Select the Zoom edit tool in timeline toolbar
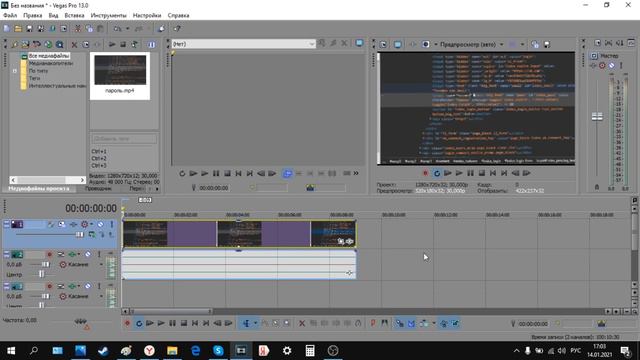The height and width of the screenshot is (360, 640). (x=287, y=323)
